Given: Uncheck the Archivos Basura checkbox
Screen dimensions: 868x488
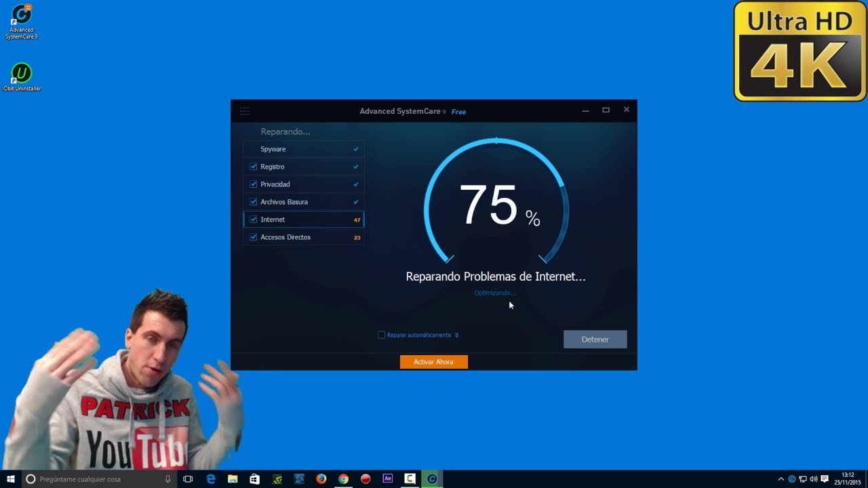Looking at the screenshot, I should point(253,201).
